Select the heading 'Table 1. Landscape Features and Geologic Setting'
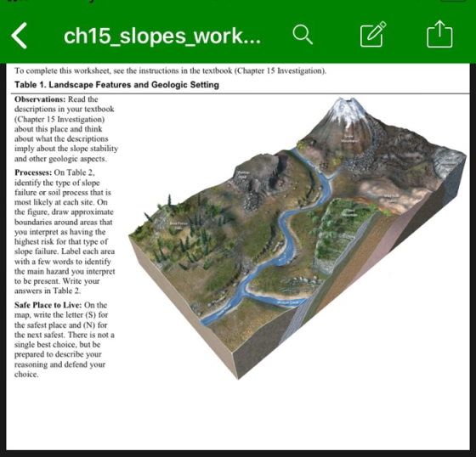This screenshot has width=476, height=457. click(117, 85)
